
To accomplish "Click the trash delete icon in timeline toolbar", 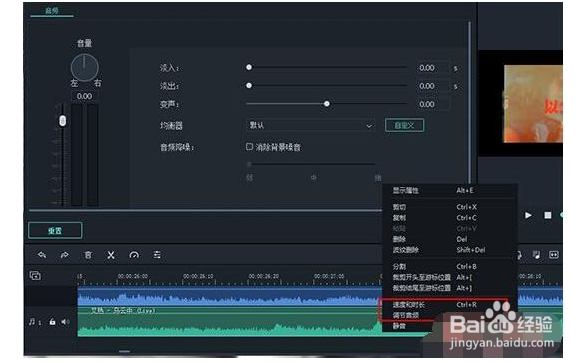I will 88,255.
